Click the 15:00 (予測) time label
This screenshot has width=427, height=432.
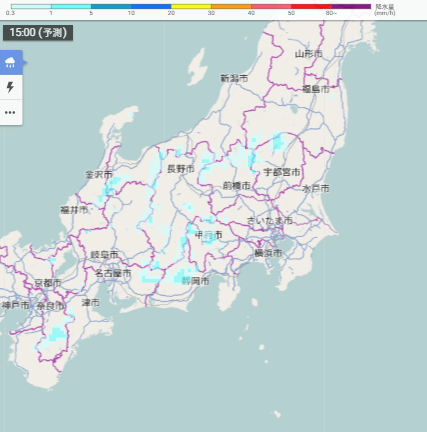point(38,33)
